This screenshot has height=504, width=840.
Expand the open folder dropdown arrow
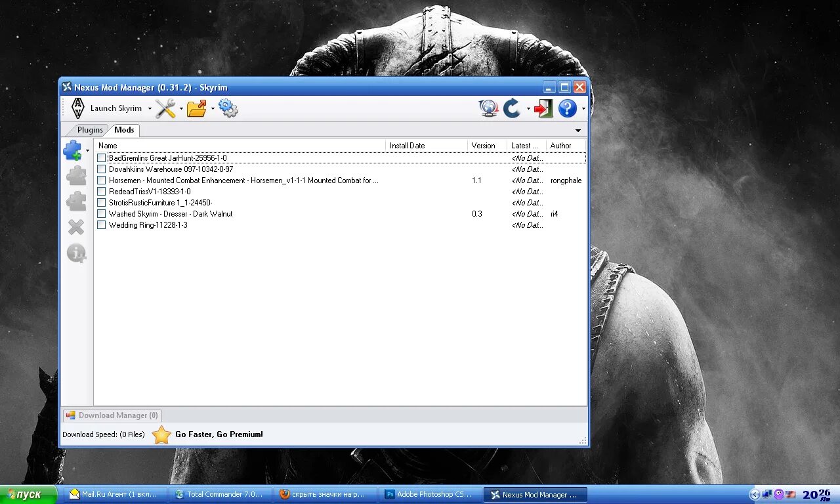tap(213, 109)
